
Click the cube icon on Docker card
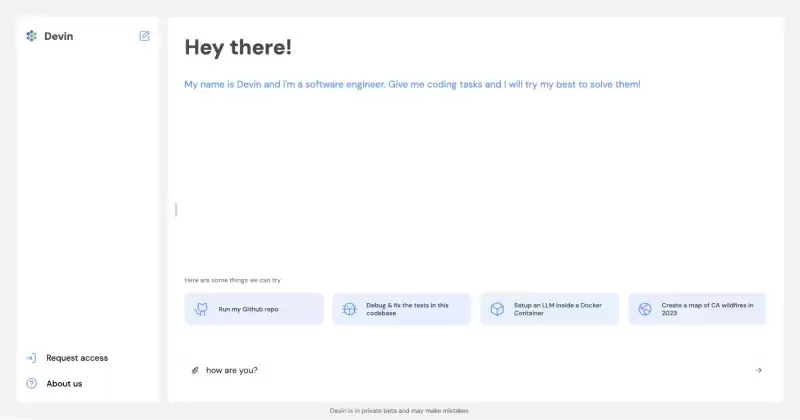pos(497,309)
